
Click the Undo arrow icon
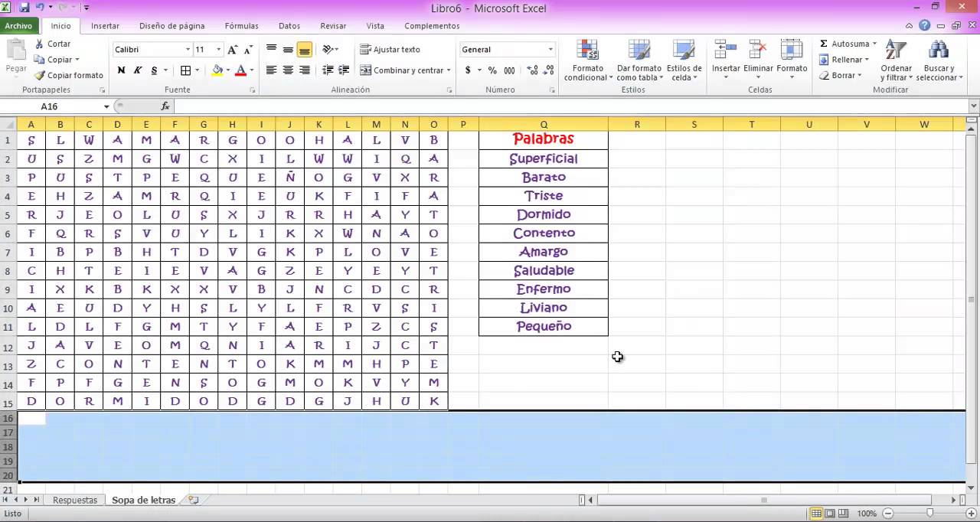[40, 7]
